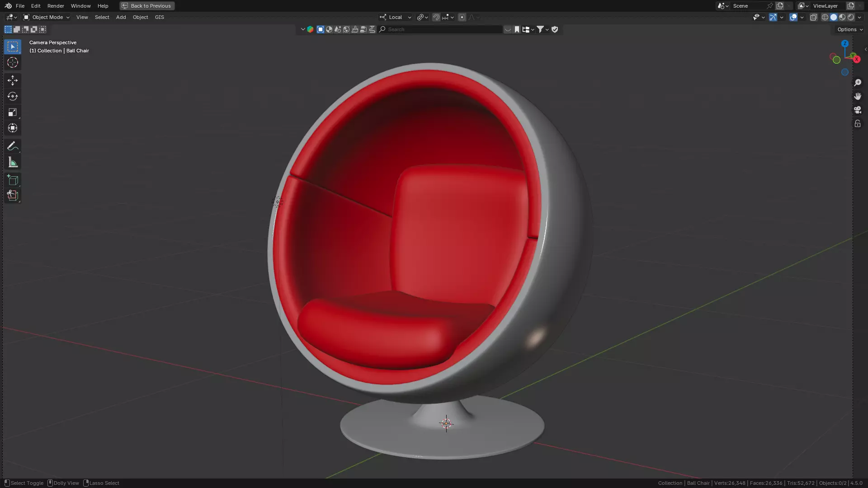Select the Move tool
The width and height of the screenshot is (868, 488).
(x=13, y=80)
